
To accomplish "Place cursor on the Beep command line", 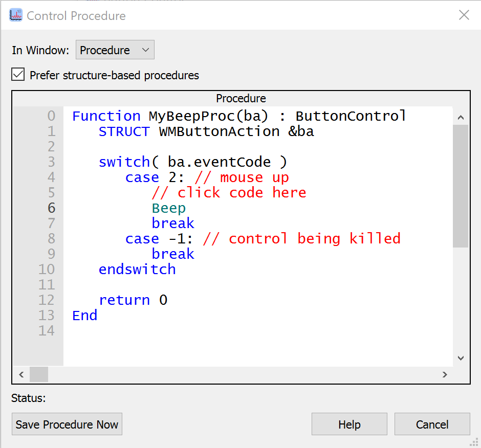I will coord(169,208).
